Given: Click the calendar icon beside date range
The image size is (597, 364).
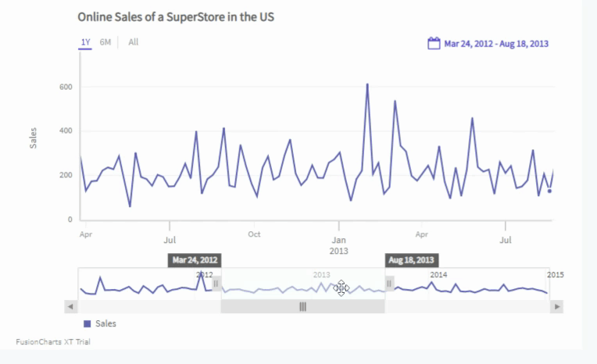Looking at the screenshot, I should click(x=434, y=44).
